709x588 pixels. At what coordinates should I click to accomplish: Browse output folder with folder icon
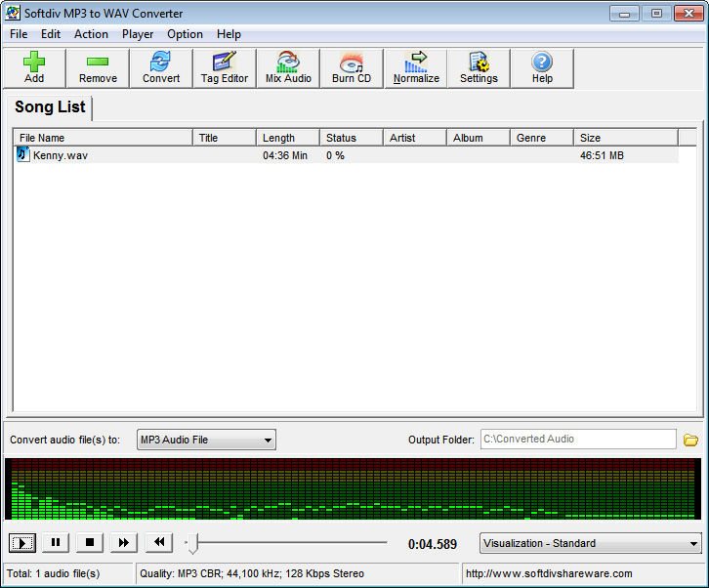click(x=690, y=440)
